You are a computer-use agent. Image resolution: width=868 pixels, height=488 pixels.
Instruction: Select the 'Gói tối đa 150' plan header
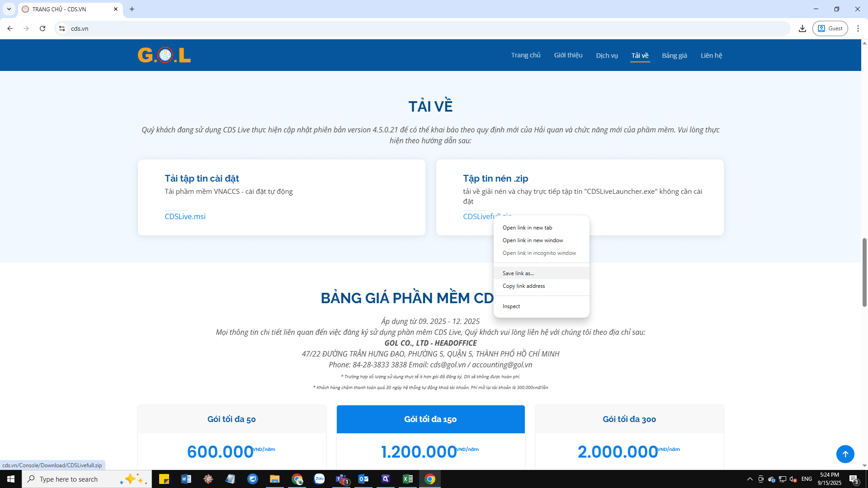[431, 419]
